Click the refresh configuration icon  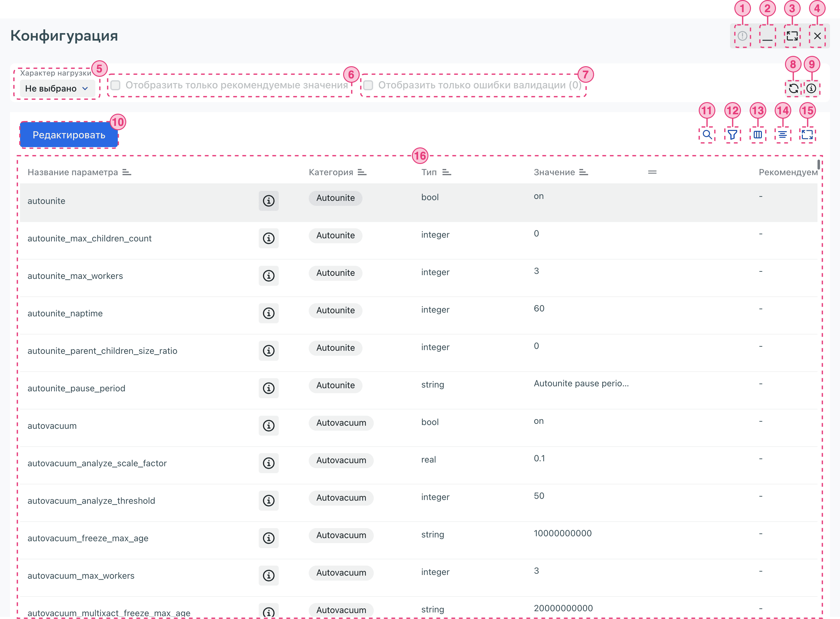click(x=793, y=88)
